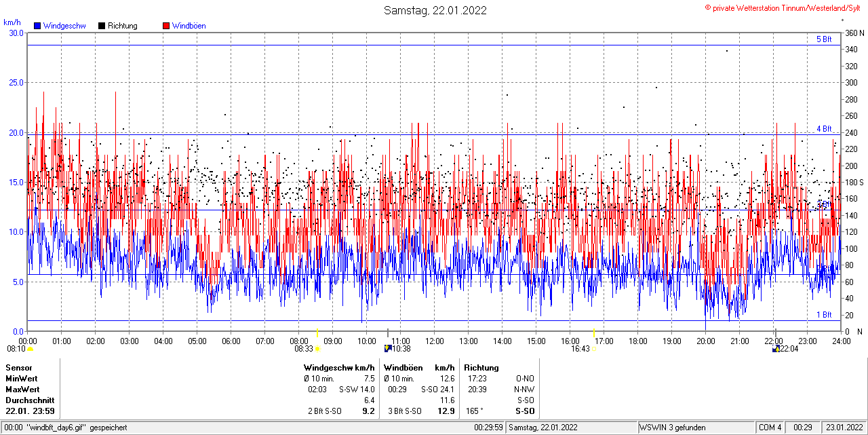Click the black Richtung legend swatch
This screenshot has width=868, height=435.
click(x=102, y=26)
